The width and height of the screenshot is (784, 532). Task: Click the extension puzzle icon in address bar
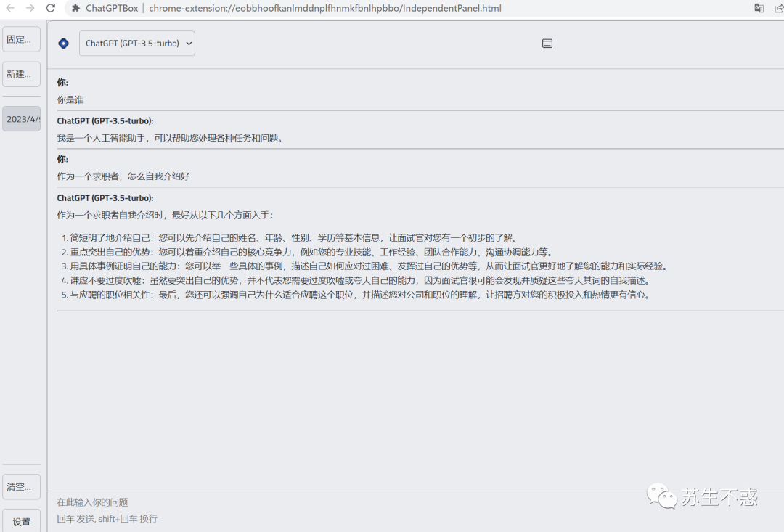point(75,8)
